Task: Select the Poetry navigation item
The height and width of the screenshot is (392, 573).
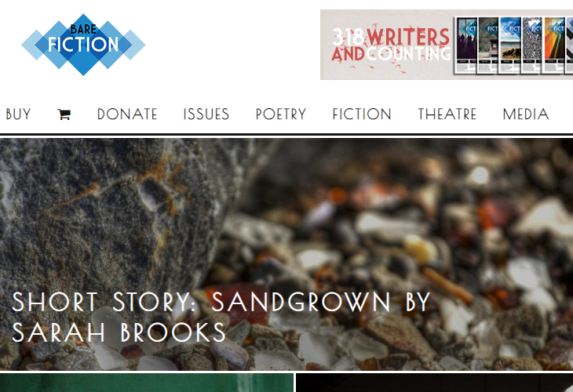Action: [x=281, y=114]
